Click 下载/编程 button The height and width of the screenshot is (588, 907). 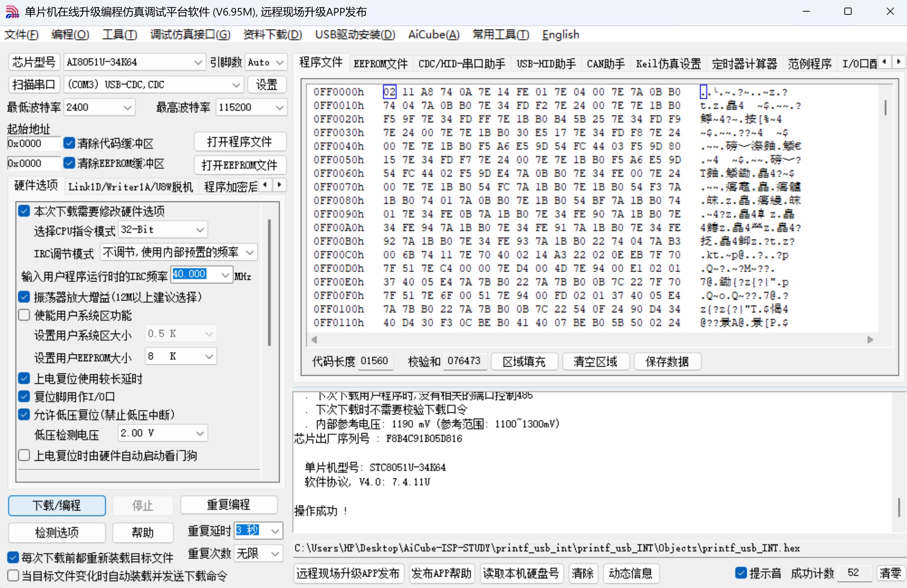click(57, 505)
